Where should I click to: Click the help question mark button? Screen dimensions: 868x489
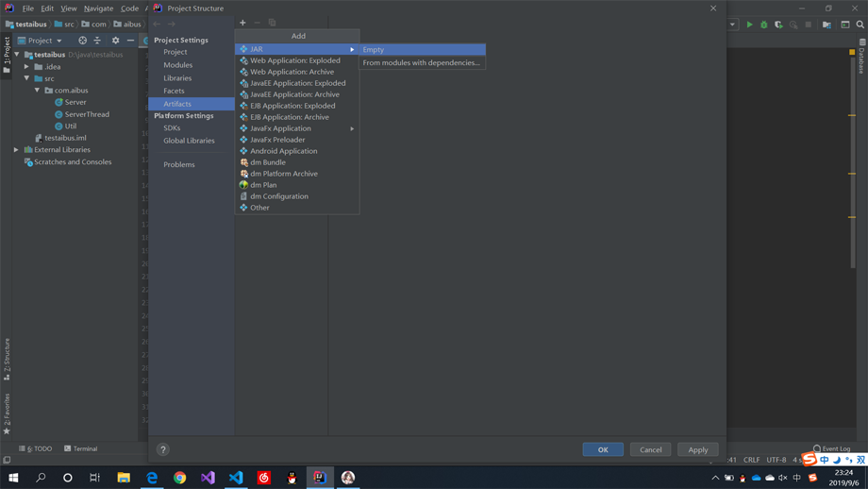[x=162, y=449]
